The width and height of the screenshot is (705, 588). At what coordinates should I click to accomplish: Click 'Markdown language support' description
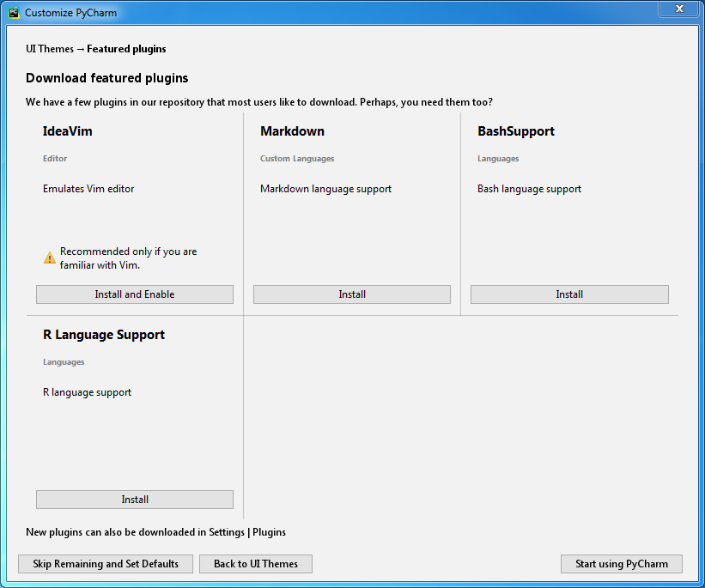coord(326,189)
